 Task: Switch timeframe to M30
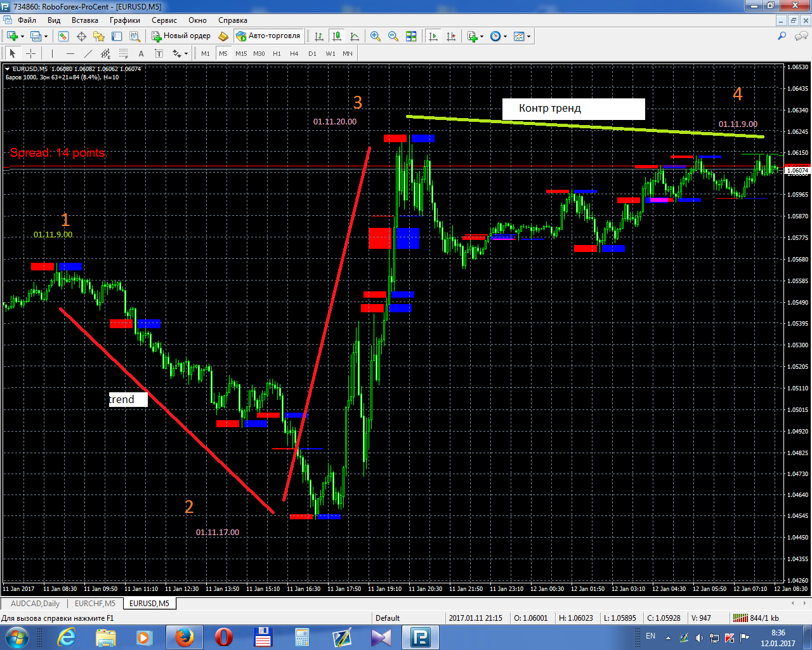[259, 54]
